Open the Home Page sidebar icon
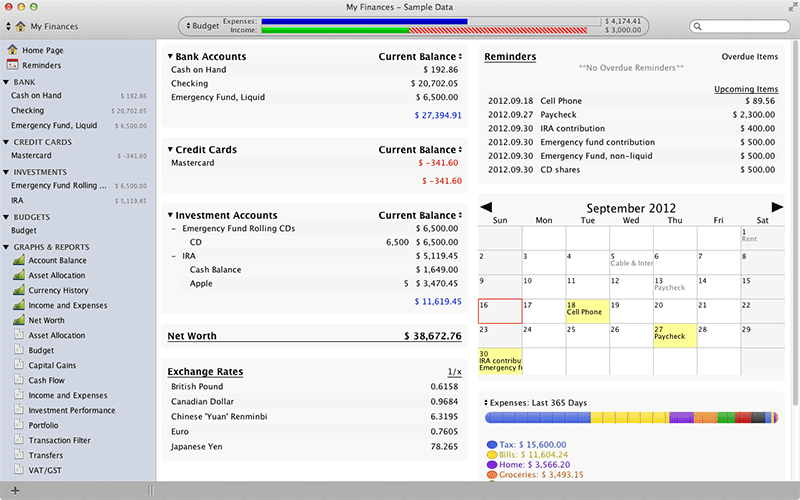This screenshot has width=800, height=500. coord(12,50)
